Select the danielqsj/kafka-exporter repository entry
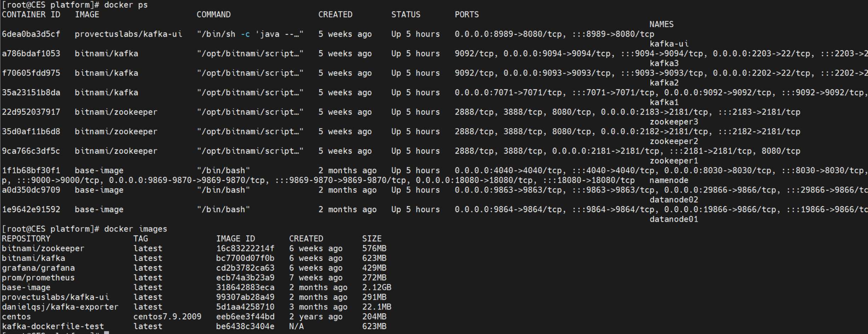The height and width of the screenshot is (334, 868). click(60, 307)
